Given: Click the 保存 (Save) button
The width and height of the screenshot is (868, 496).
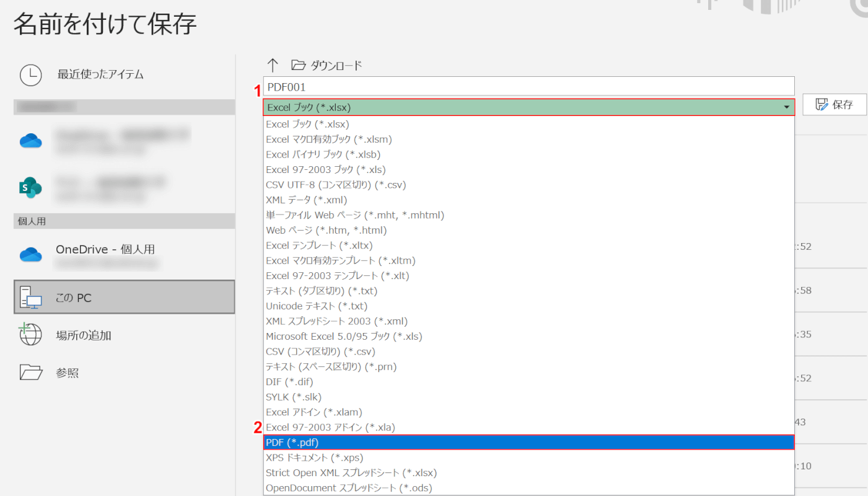Looking at the screenshot, I should [x=835, y=105].
